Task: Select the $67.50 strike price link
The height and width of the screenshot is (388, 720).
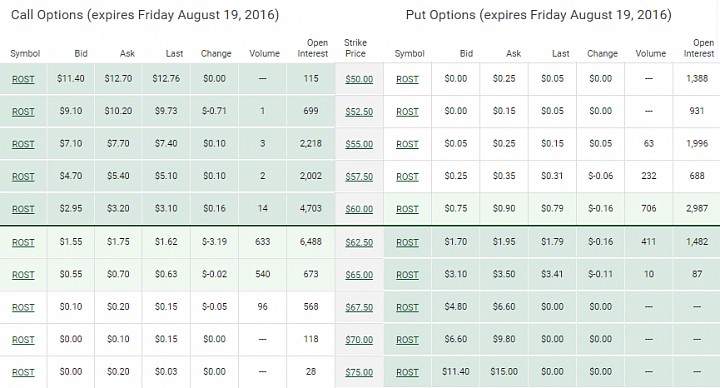Action: (x=359, y=307)
